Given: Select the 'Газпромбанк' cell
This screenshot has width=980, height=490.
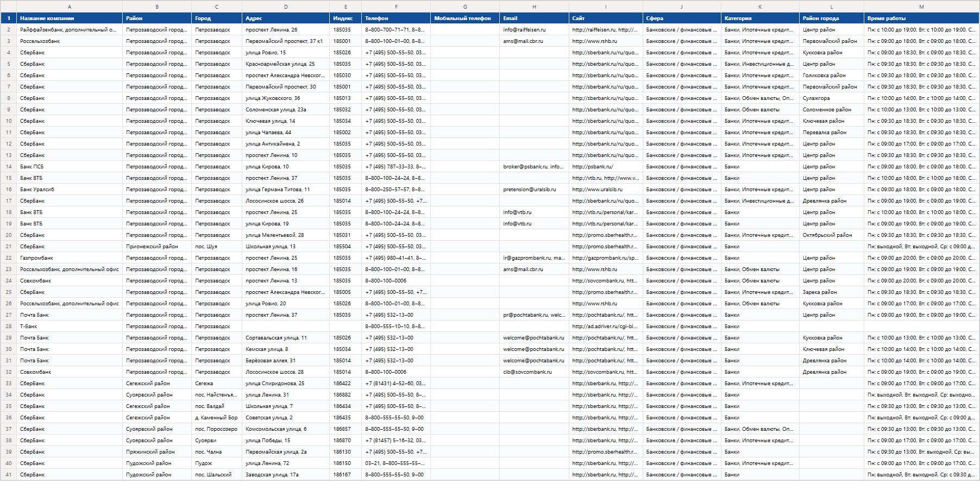Looking at the screenshot, I should tap(70, 258).
